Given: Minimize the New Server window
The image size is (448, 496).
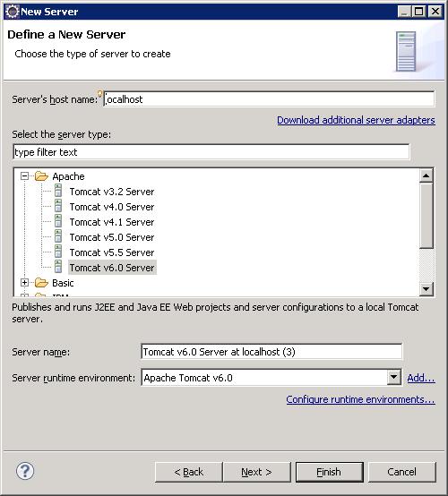Looking at the screenshot, I should [x=404, y=12].
